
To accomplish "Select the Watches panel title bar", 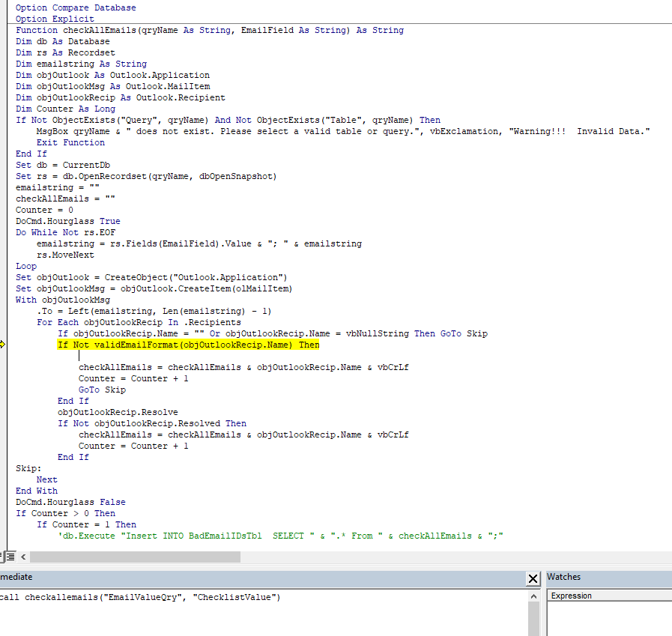I will [607, 577].
